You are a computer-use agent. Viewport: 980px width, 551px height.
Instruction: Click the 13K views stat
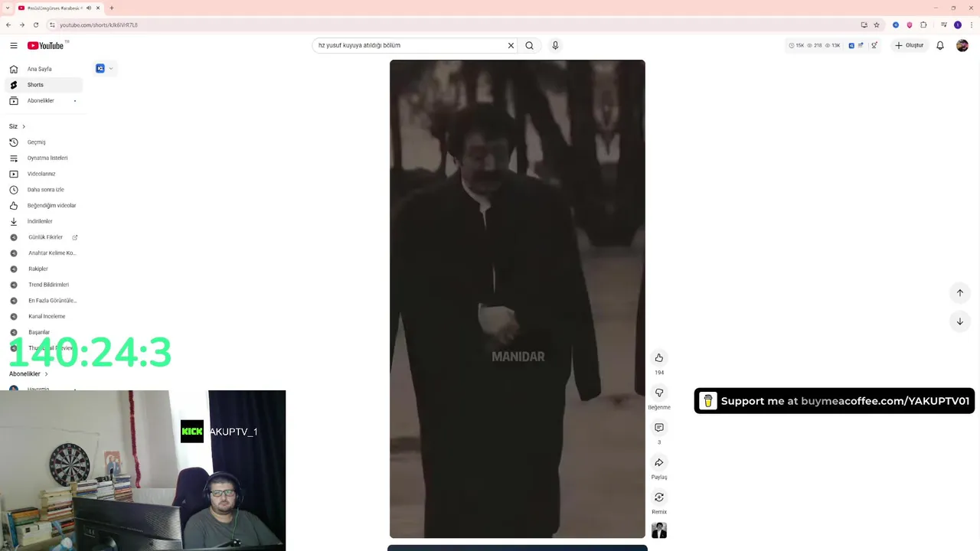(x=832, y=45)
